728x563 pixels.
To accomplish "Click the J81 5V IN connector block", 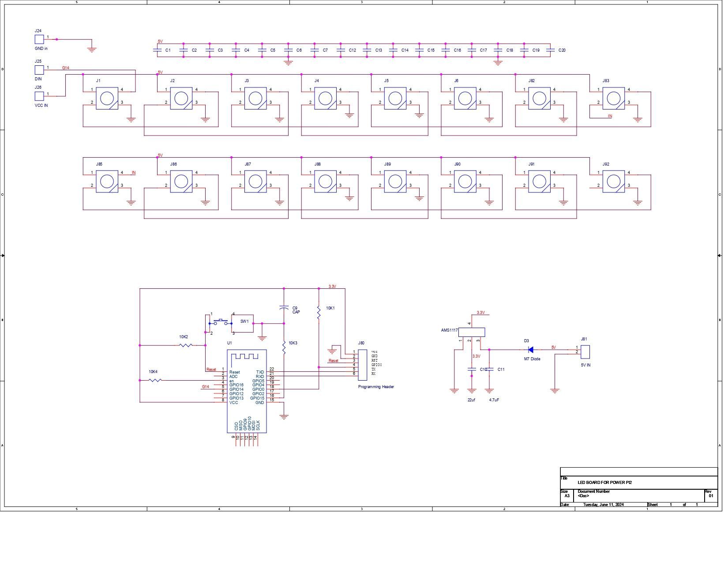I will (585, 351).
